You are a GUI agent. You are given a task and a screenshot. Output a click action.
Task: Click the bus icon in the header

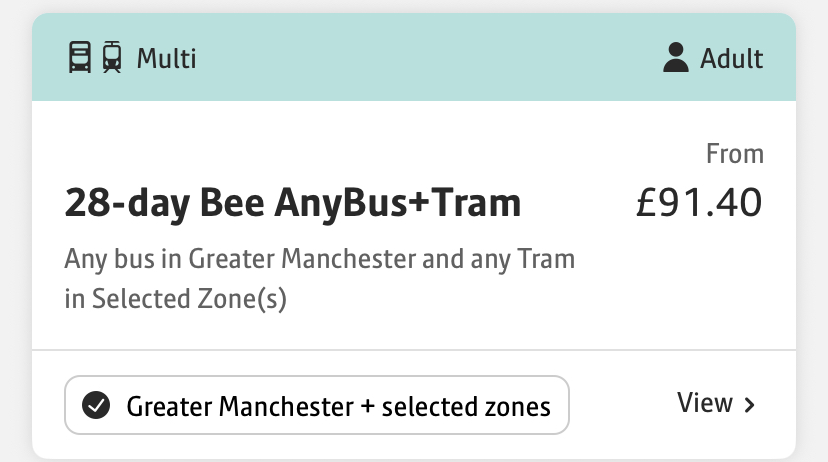pos(80,57)
